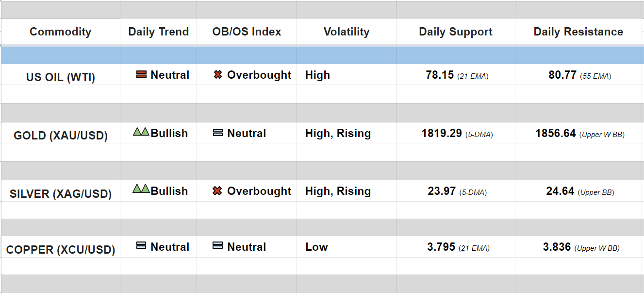Click the green bullish triangles icon for Silver

pos(141,189)
